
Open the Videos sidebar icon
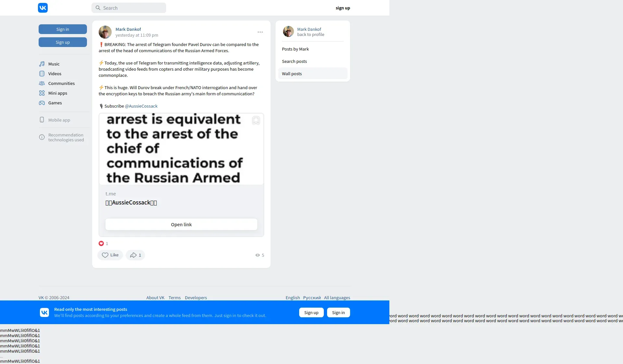click(42, 74)
